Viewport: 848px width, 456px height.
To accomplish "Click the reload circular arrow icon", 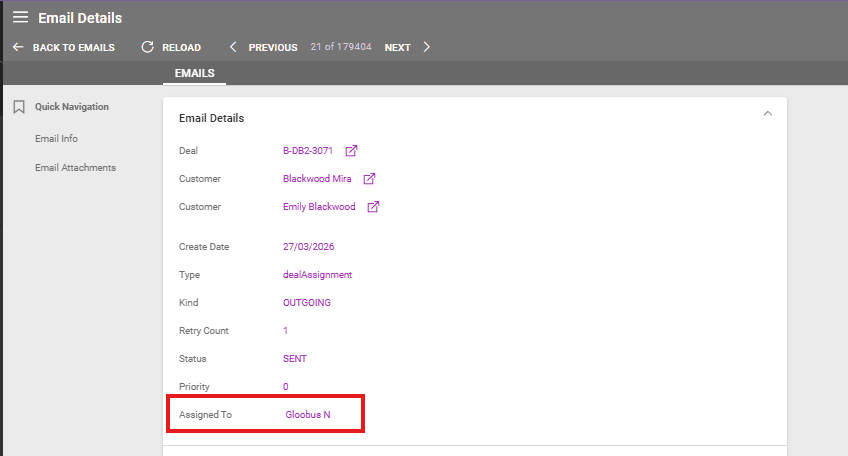I will (x=148, y=47).
